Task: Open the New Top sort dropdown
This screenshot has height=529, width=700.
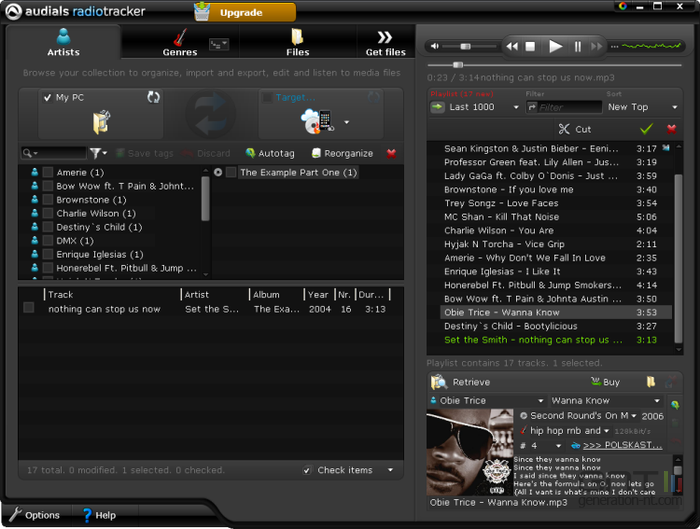Action: pos(675,107)
